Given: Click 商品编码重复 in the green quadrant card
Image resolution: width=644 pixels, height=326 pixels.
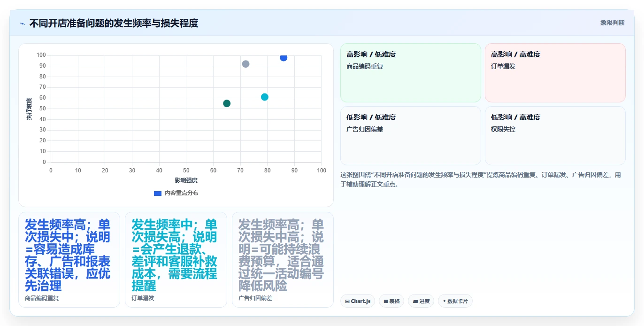Looking at the screenshot, I should coord(365,66).
